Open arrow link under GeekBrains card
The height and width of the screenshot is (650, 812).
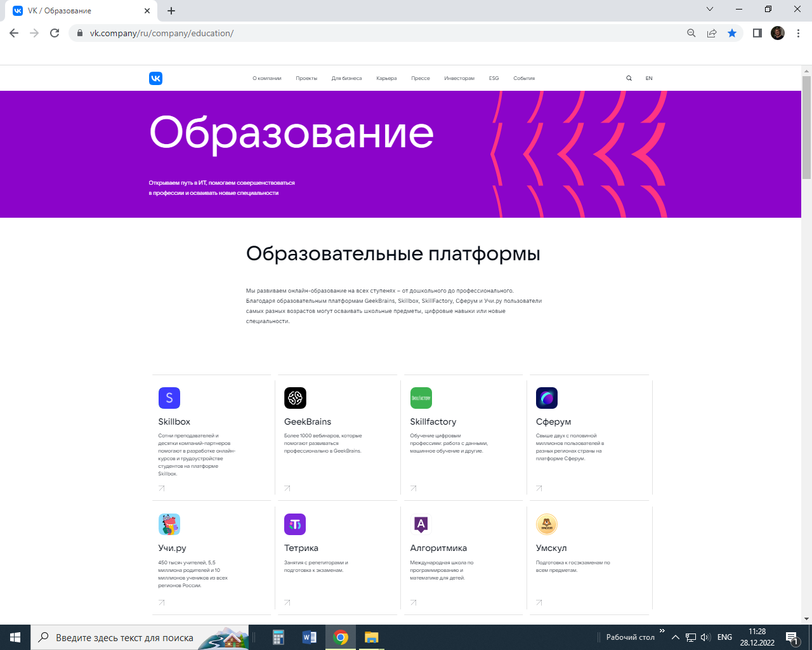[287, 488]
